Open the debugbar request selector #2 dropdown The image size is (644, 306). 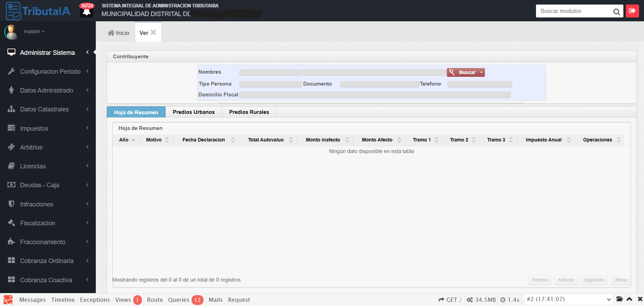(568, 299)
